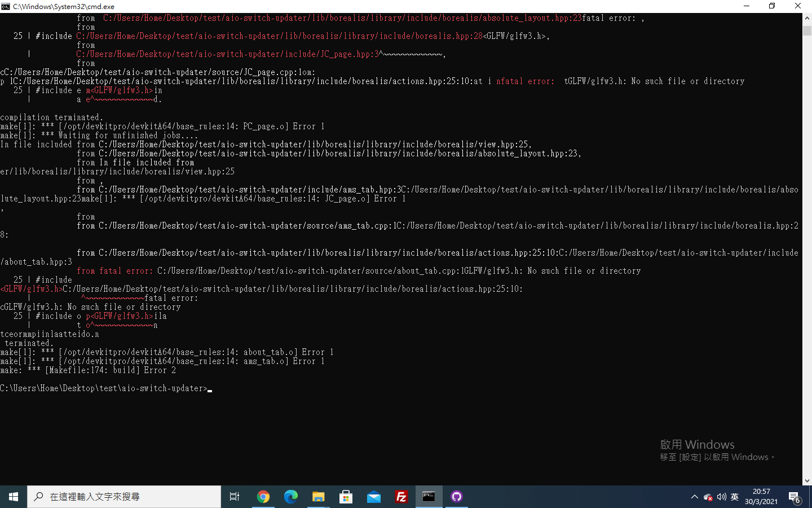812x508 pixels.
Task: Open the clock and calendar flyout
Action: pyautogui.click(x=762, y=497)
